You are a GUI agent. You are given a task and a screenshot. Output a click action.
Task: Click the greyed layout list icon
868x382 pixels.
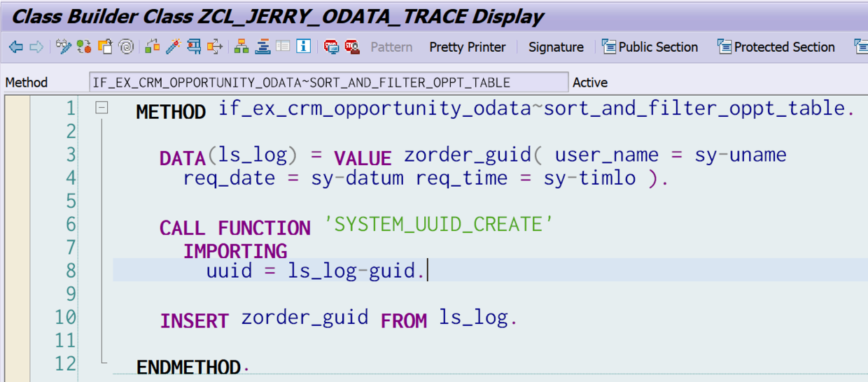pos(283,47)
